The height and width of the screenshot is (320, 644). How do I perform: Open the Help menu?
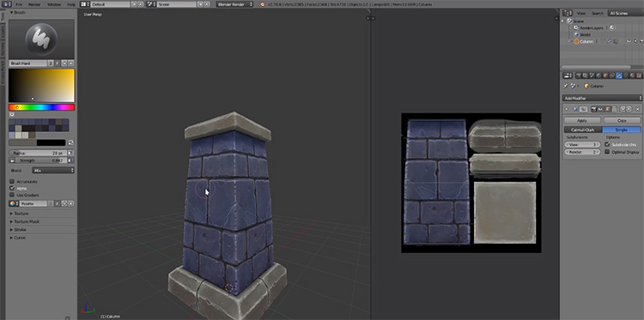[71, 4]
